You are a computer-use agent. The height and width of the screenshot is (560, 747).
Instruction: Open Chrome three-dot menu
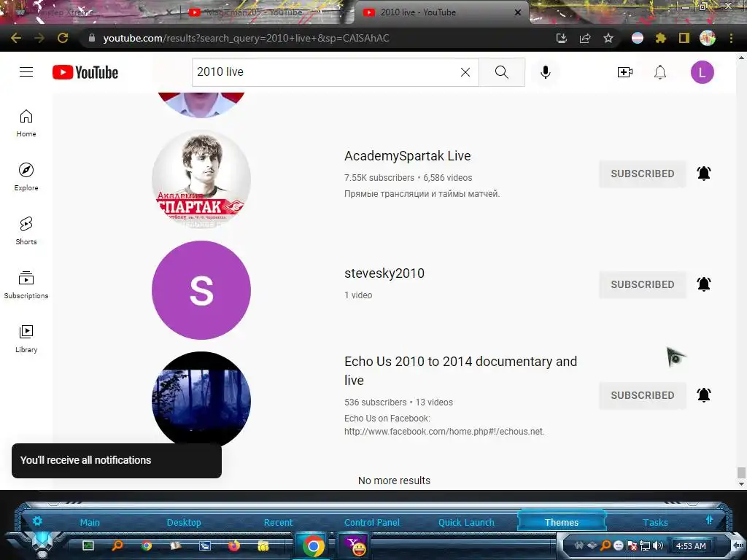tap(731, 38)
